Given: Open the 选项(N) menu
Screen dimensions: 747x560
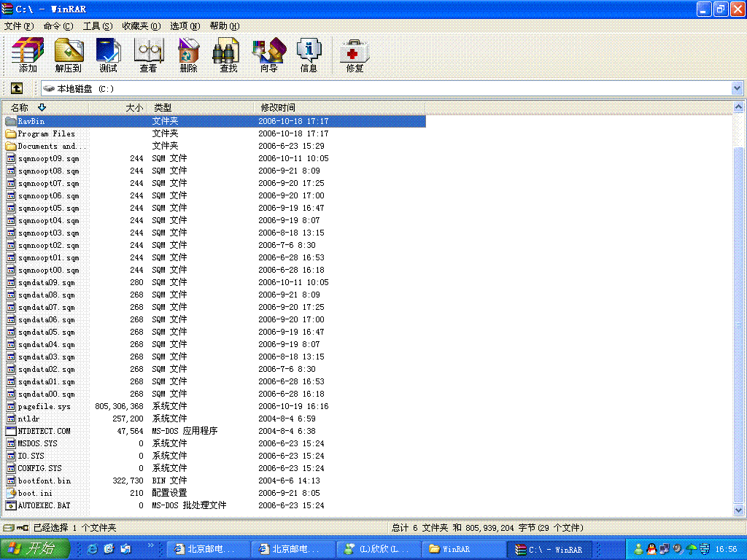Looking at the screenshot, I should tap(185, 26).
